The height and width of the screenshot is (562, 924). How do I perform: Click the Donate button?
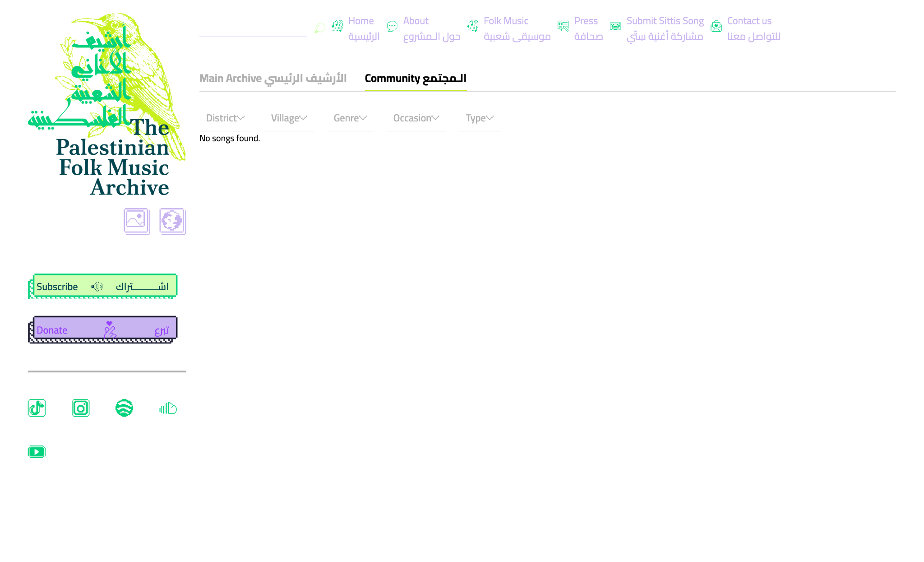pos(102,330)
